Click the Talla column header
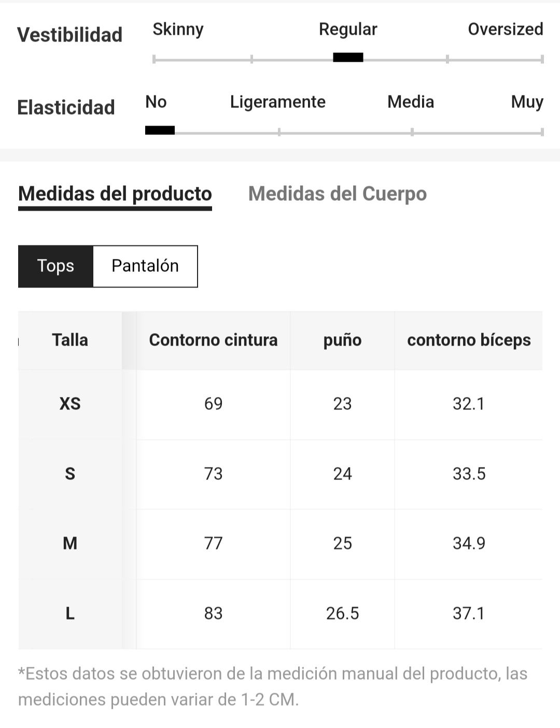The width and height of the screenshot is (560, 728). click(70, 340)
